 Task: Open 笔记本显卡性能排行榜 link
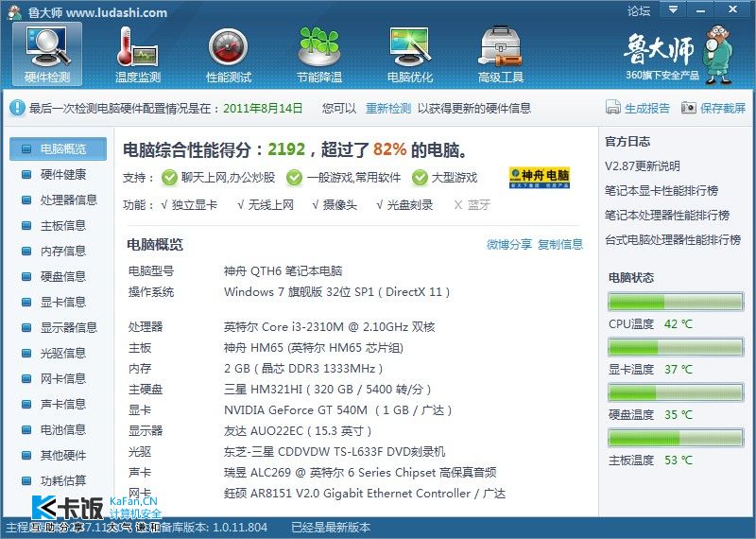coord(661,191)
